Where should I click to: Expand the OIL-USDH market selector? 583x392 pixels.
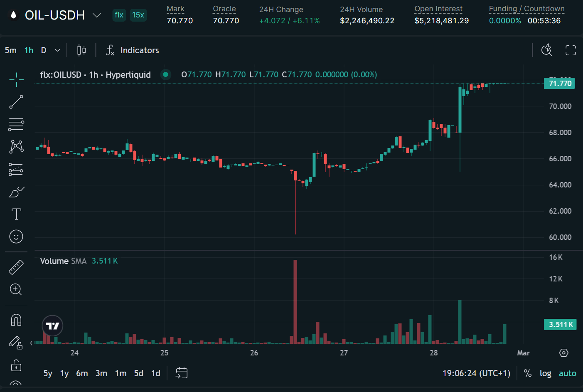point(96,15)
